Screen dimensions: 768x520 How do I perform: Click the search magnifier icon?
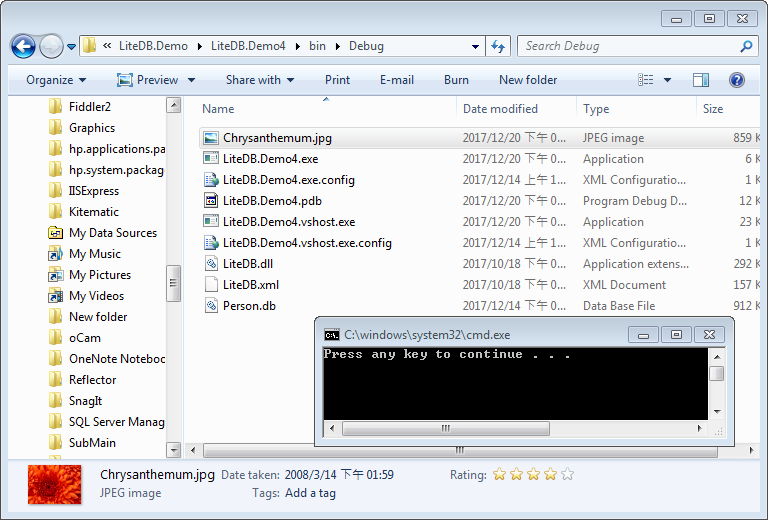(x=746, y=46)
